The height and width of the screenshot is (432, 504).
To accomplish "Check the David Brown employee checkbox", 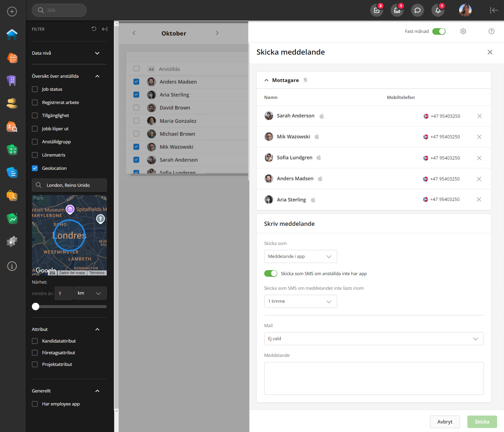I will tap(136, 108).
